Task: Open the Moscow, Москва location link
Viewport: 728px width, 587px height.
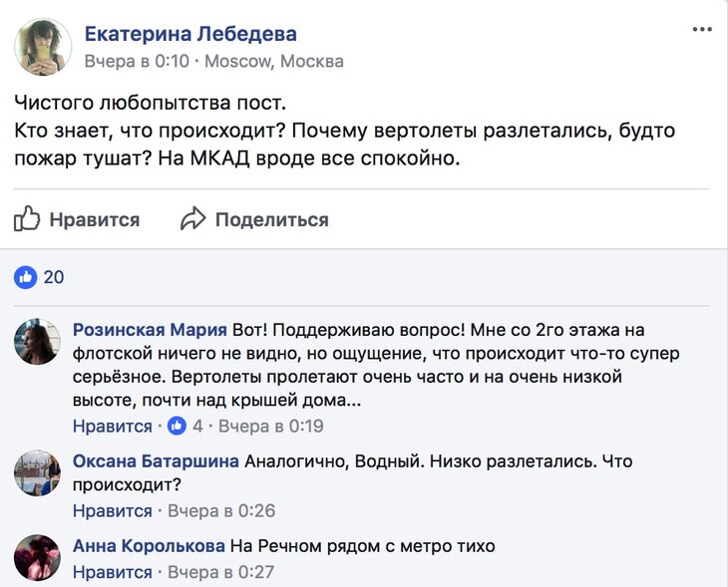Action: coord(274,62)
